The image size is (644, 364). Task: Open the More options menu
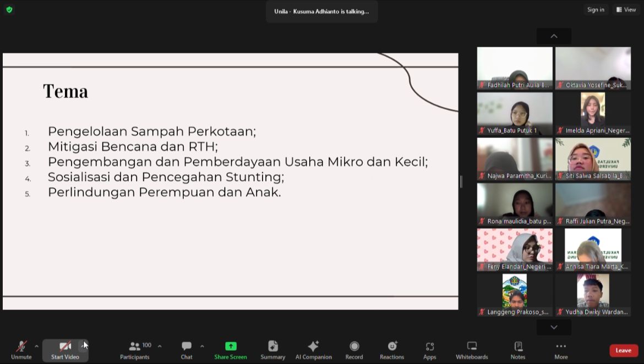click(561, 350)
